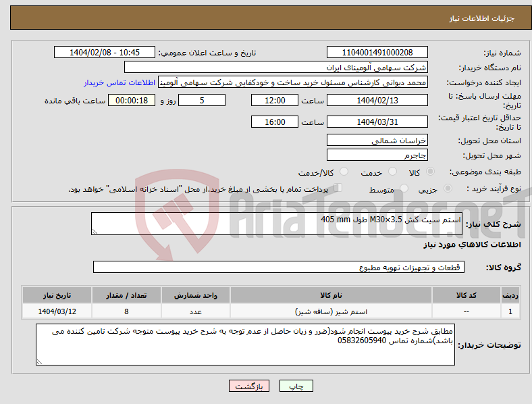The width and height of the screenshot is (532, 404).
Task: Click the اطلاعات کالاهای مورد نیاز heading
Action: (472, 245)
